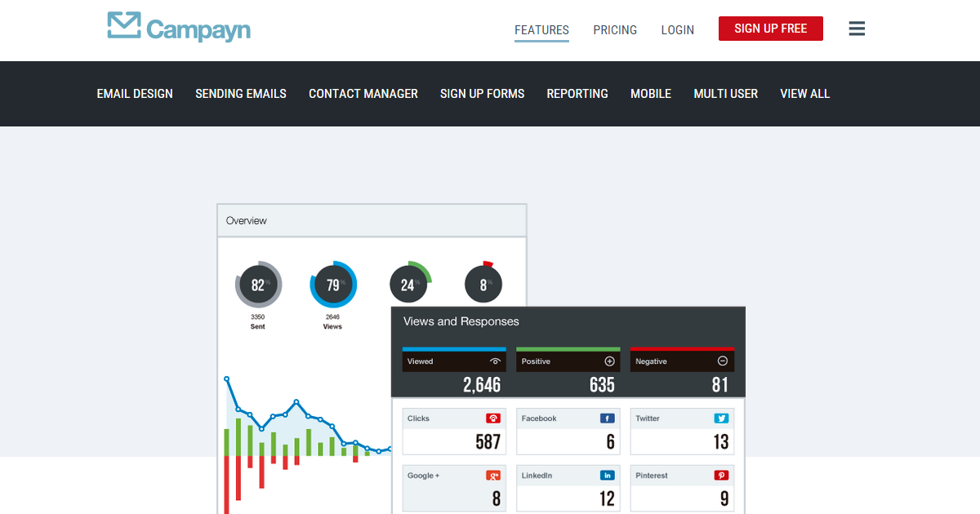Click the plus icon on Positive tile
980x514 pixels.
609,361
